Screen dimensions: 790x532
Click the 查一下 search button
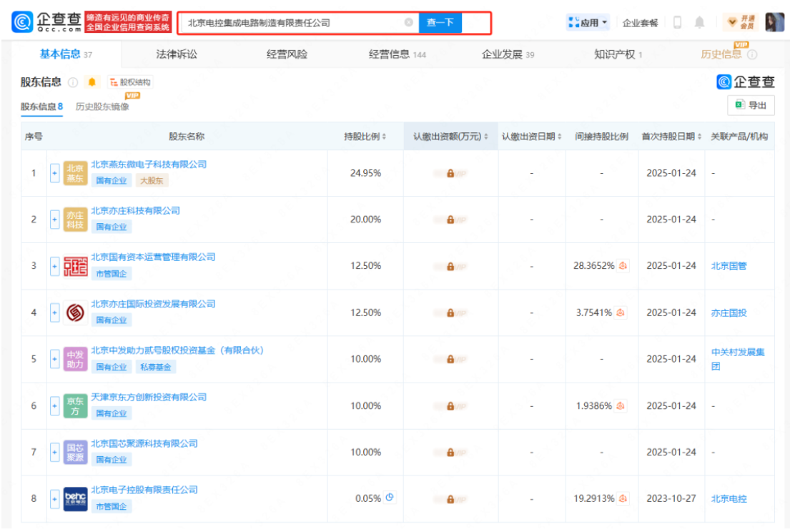[440, 23]
